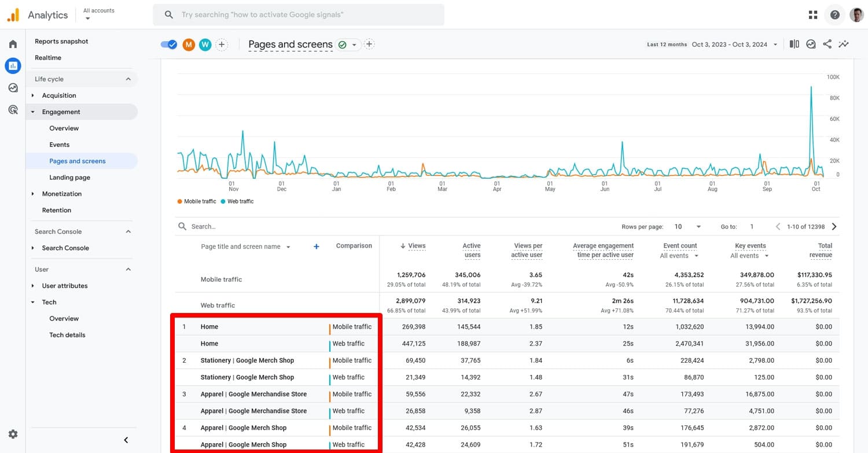This screenshot has height=453, width=868.
Task: Select the Reports icon in the left rail
Action: point(13,65)
